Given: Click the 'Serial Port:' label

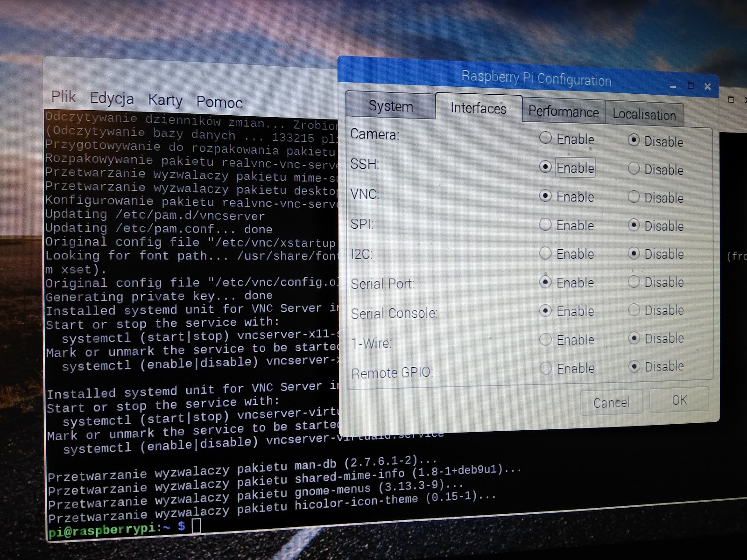Looking at the screenshot, I should click(x=383, y=284).
